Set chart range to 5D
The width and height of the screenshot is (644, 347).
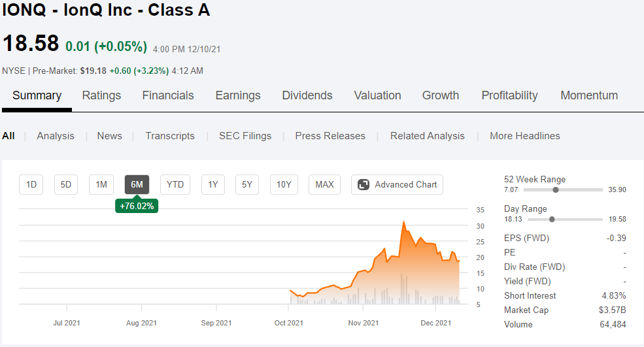tap(66, 185)
